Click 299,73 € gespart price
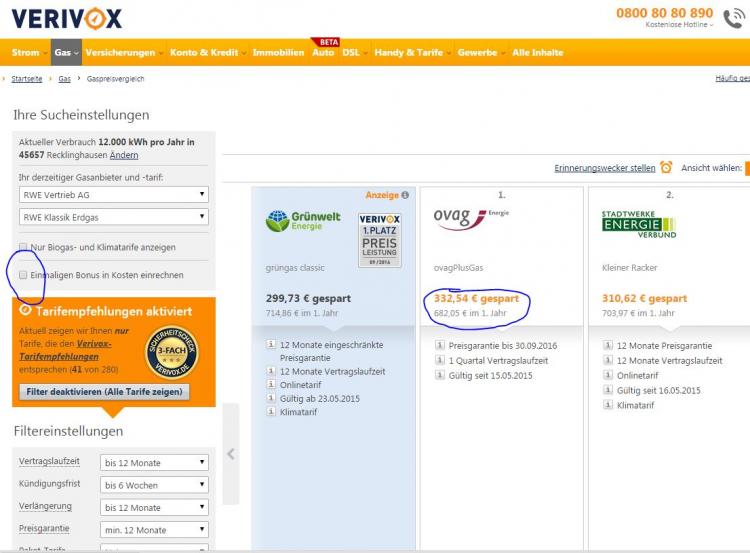Viewport: 750px width, 553px height. [x=309, y=298]
